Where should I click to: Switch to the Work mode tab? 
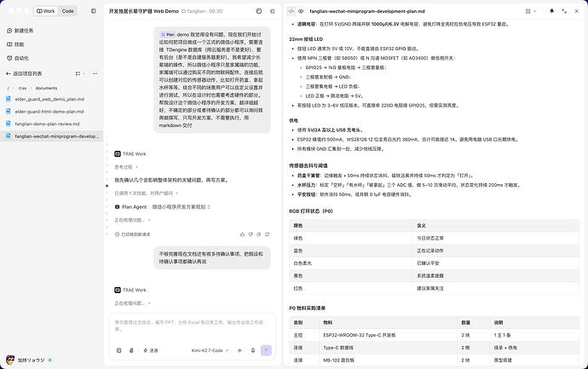click(x=46, y=11)
